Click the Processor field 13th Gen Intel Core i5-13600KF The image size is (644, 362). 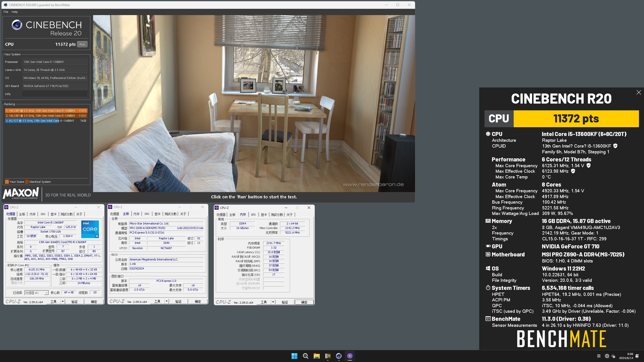(55, 62)
